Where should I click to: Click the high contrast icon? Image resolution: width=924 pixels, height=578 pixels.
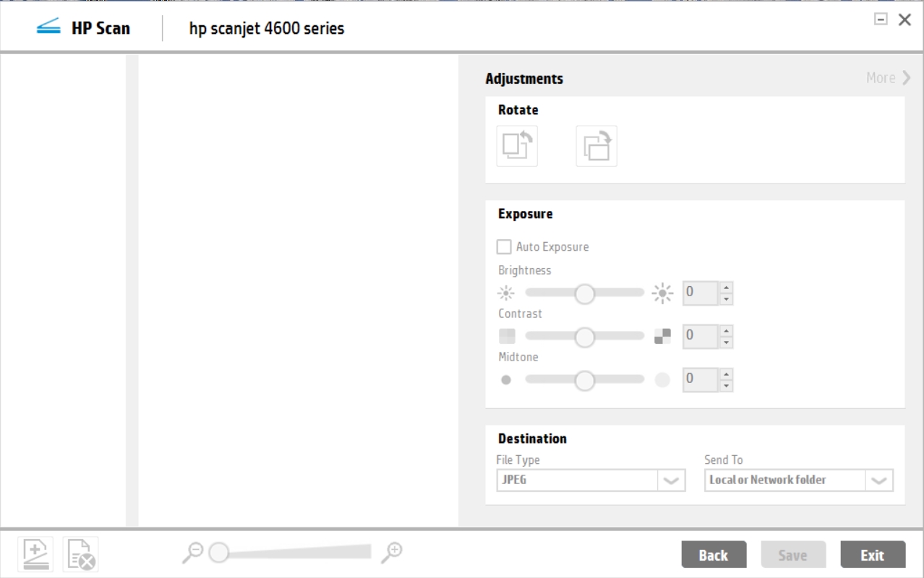tap(662, 336)
